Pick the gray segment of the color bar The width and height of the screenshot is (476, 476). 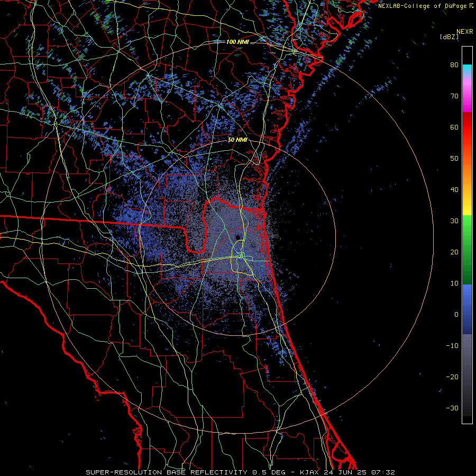coord(467,375)
